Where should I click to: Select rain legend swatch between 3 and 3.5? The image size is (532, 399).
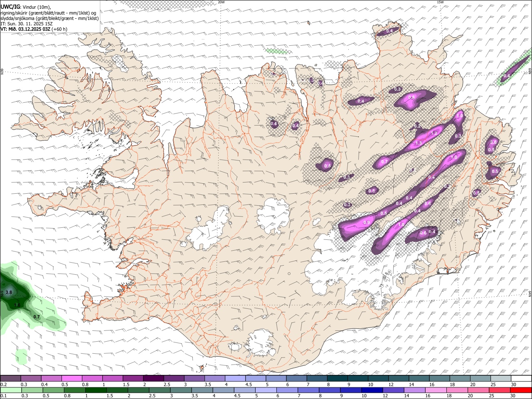click(202, 390)
